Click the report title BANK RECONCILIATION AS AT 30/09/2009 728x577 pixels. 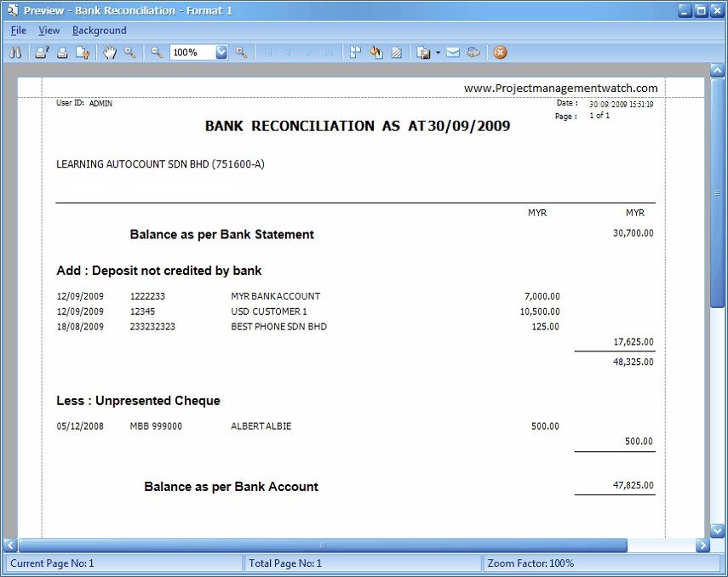coord(358,126)
